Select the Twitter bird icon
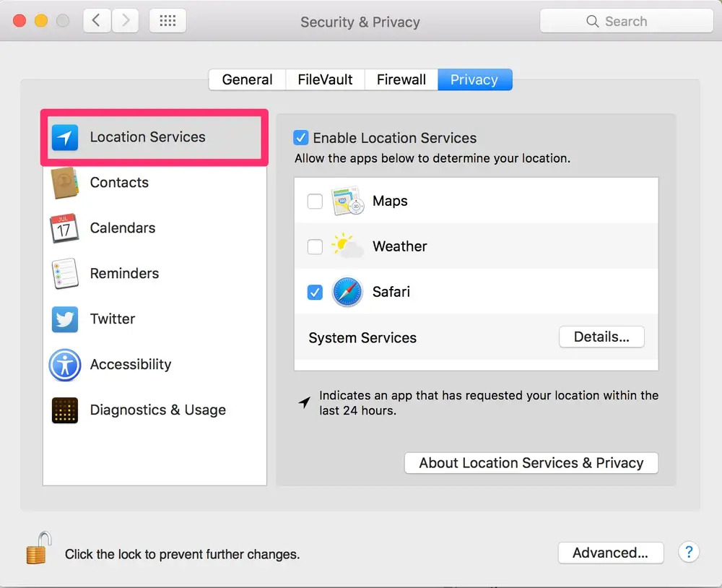Image resolution: width=722 pixels, height=588 pixels. click(65, 319)
